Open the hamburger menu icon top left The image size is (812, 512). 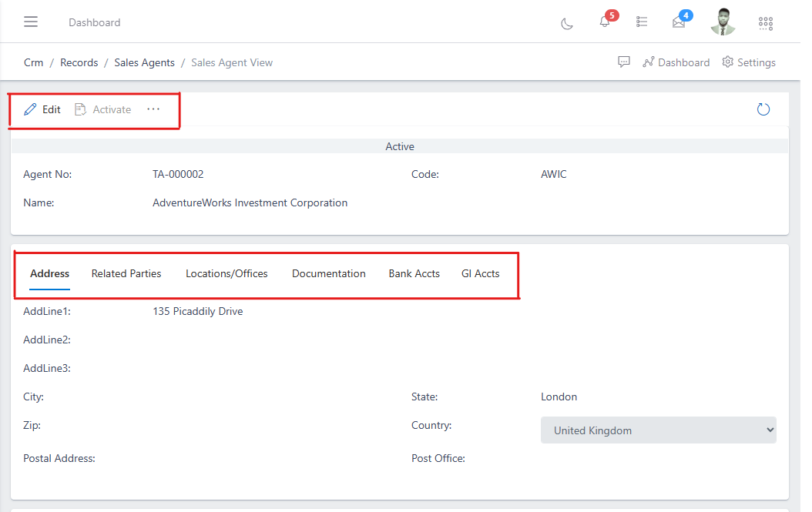[31, 22]
